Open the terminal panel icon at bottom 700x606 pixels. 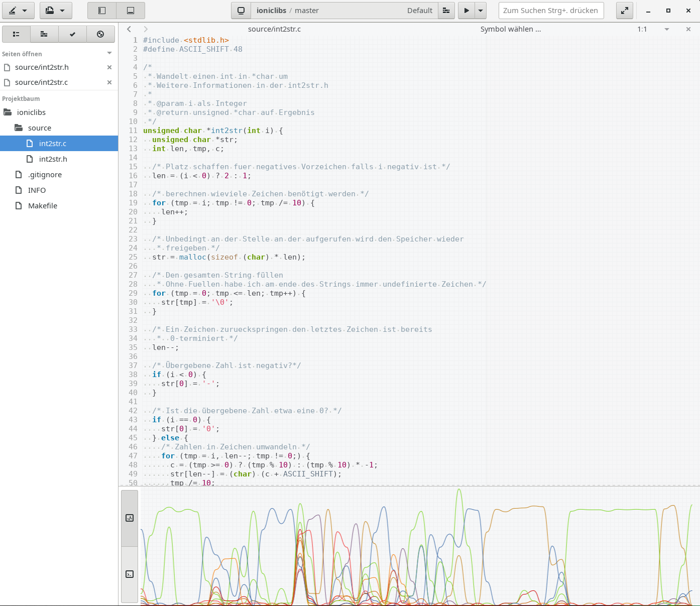[x=130, y=574]
